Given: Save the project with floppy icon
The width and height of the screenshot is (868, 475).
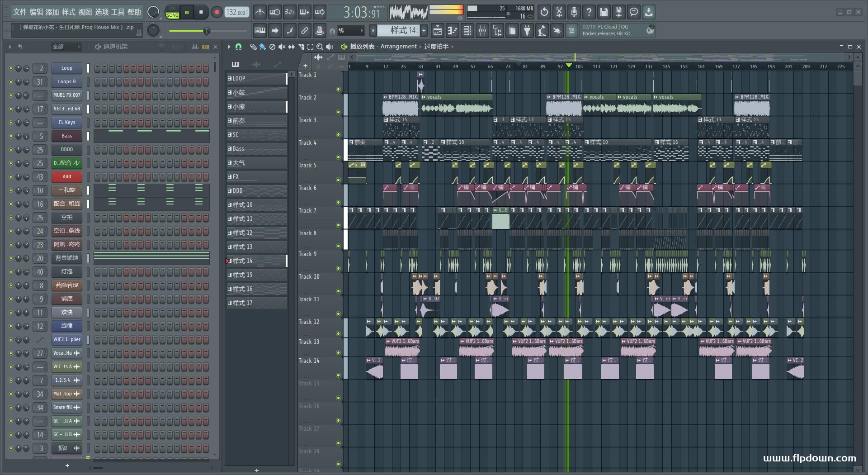Looking at the screenshot, I should coord(604,12).
